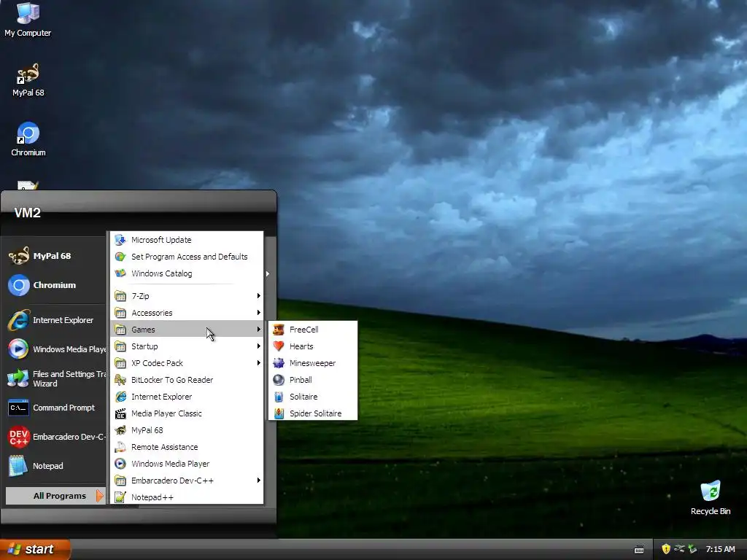Open pinned Chromium in Start menu
747x560 pixels.
[55, 285]
